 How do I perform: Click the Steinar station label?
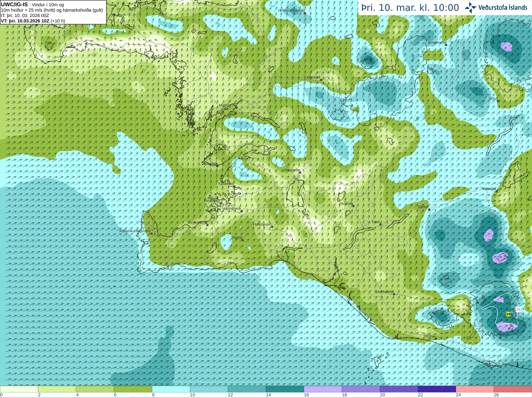tap(429, 336)
